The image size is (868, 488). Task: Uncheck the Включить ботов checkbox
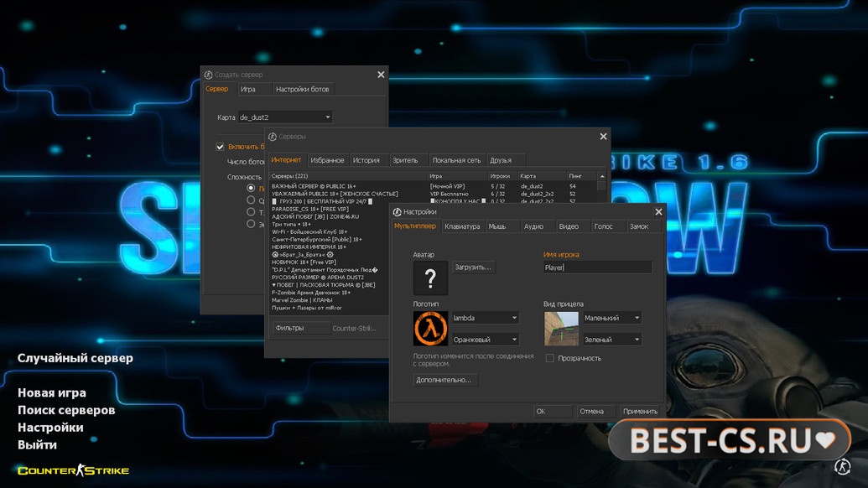click(x=220, y=147)
